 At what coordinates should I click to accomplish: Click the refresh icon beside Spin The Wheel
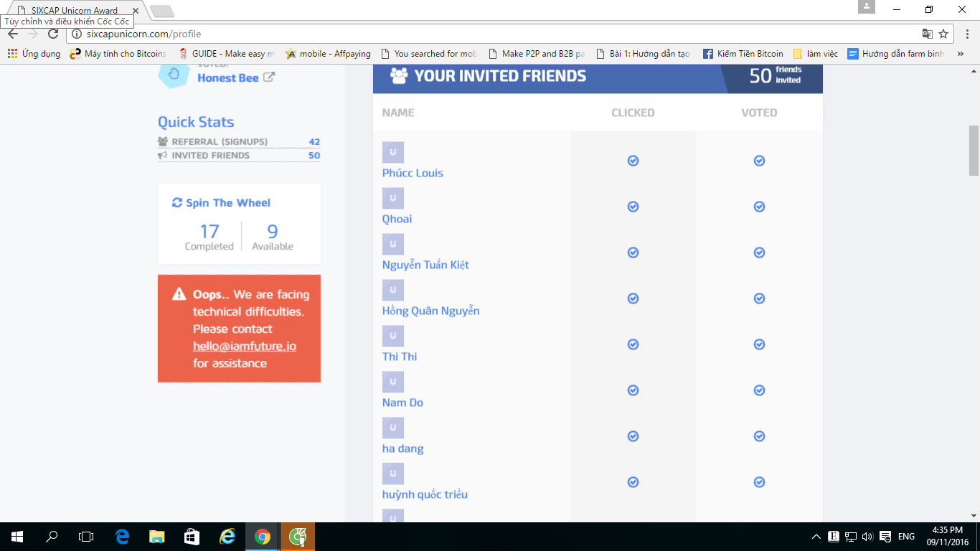click(177, 203)
